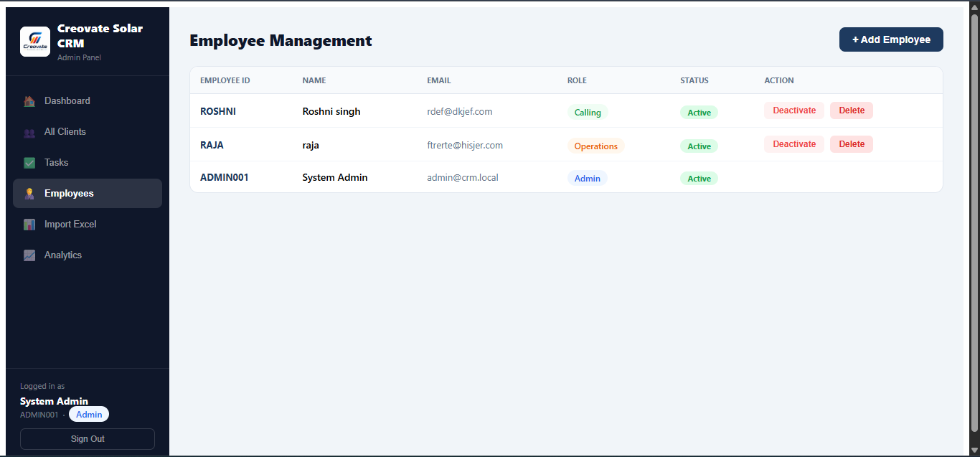Viewport: 980px width, 457px height.
Task: Open Import Excel page
Action: click(88, 225)
